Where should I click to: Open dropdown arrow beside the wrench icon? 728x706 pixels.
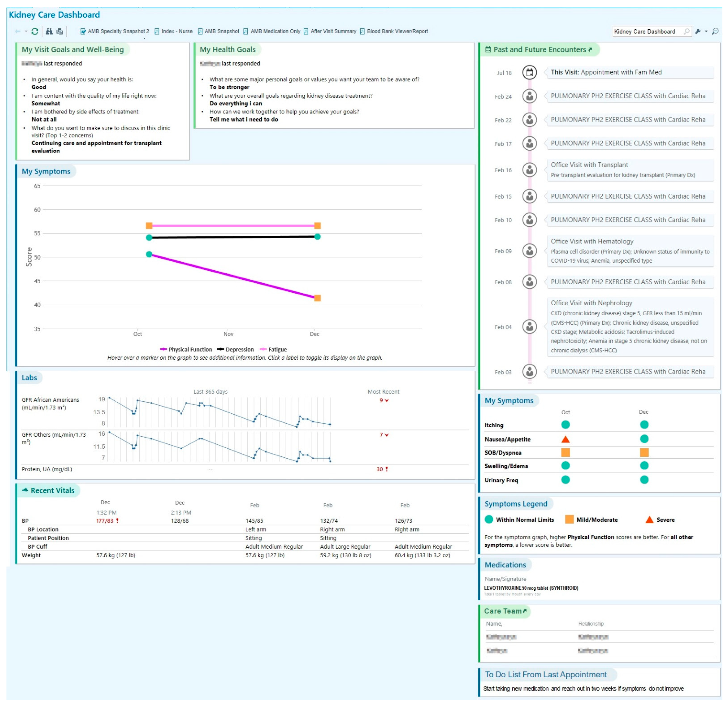coord(706,32)
